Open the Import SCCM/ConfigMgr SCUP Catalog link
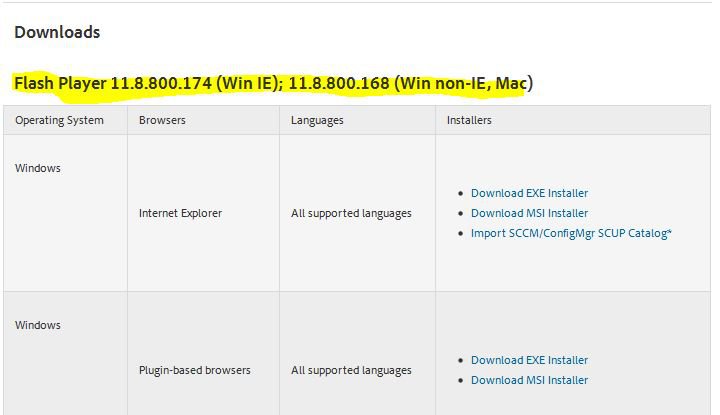720x415 pixels. 568,233
